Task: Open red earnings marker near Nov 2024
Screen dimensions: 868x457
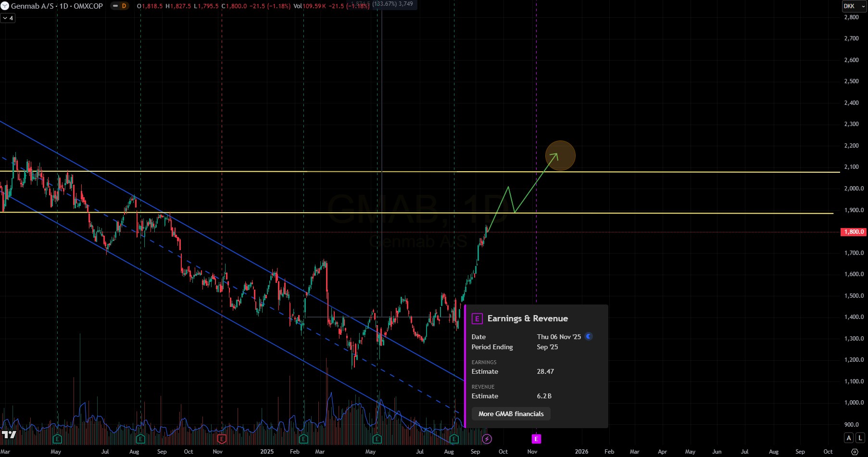Action: [x=222, y=439]
